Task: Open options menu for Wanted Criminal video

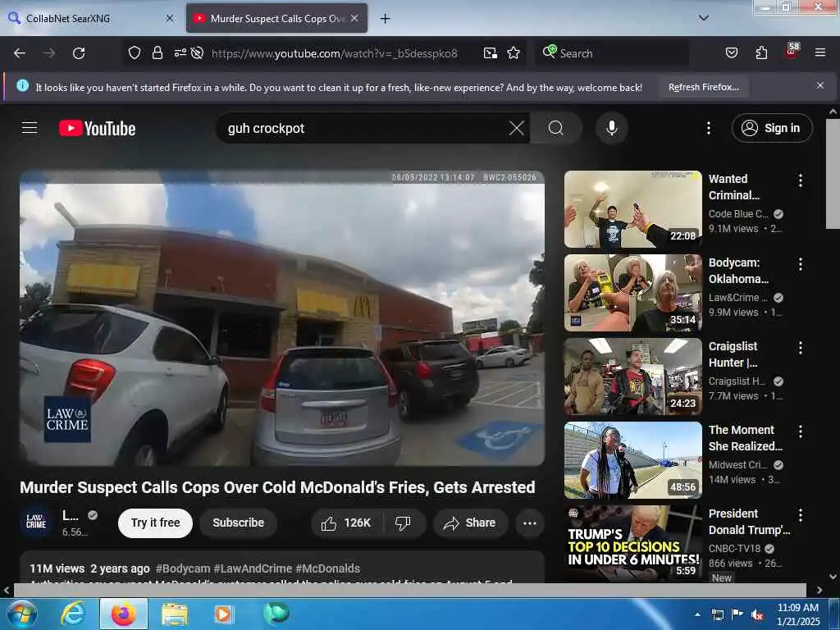Action: coord(801,180)
